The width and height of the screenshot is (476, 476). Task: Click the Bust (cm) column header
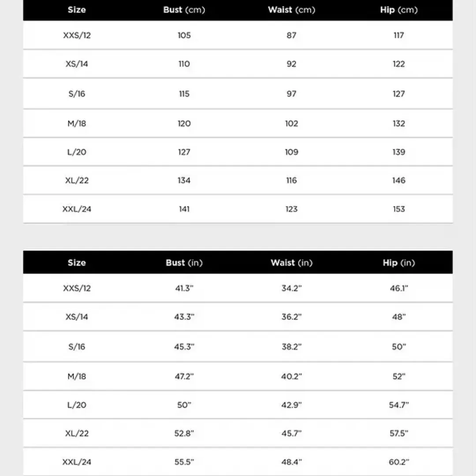(184, 10)
